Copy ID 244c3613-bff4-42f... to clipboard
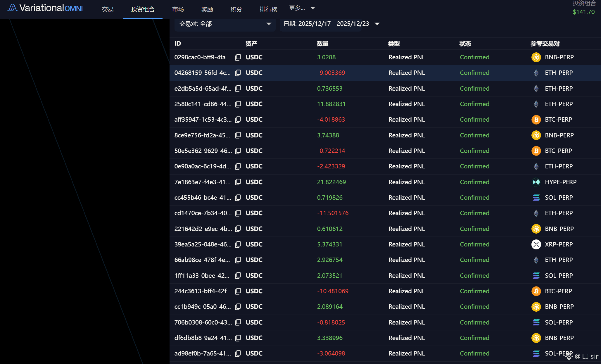 238,291
